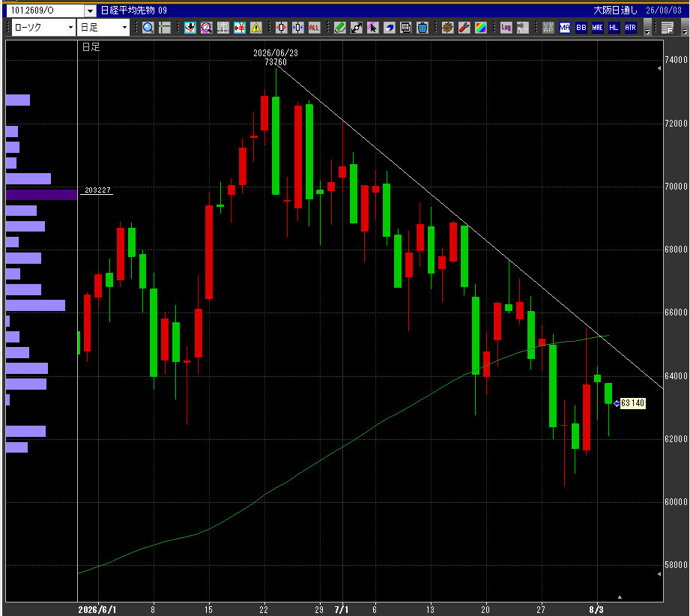This screenshot has width=690, height=616.
Task: Click the red yen arrow icon
Action: click(x=240, y=28)
